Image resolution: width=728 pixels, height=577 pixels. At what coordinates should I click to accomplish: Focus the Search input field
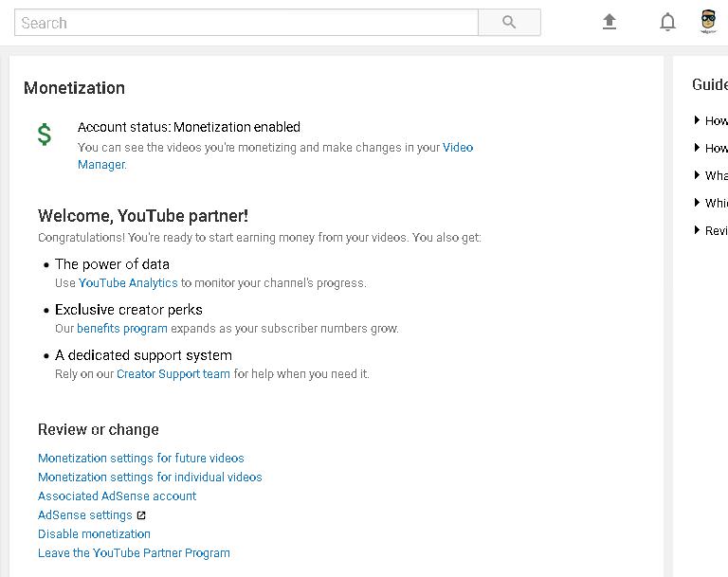(x=246, y=23)
